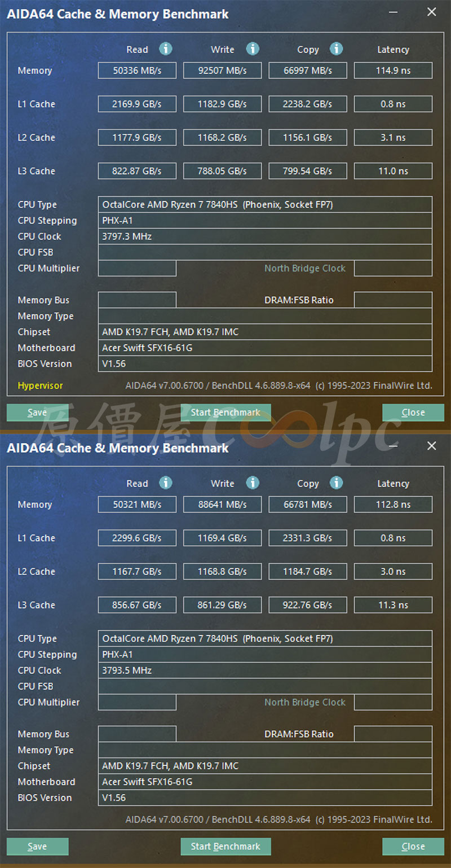The height and width of the screenshot is (868, 451).
Task: Click the Write info icon in upper window
Action: (x=253, y=49)
